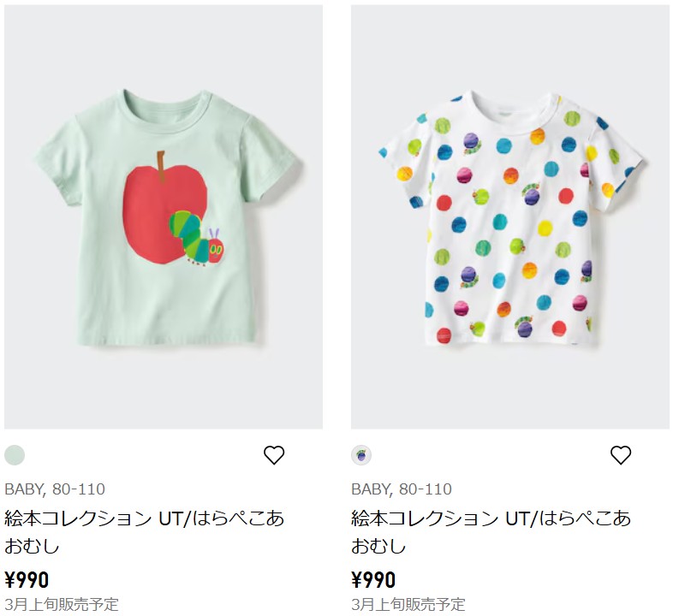Screen dimensions: 673x616
Task: Click the caterpillar graphic on the green shirt
Action: click(199, 235)
